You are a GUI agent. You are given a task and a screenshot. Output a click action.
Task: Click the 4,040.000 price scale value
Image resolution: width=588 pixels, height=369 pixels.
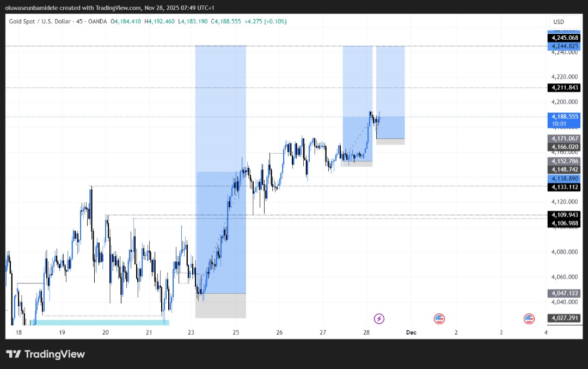pyautogui.click(x=565, y=302)
